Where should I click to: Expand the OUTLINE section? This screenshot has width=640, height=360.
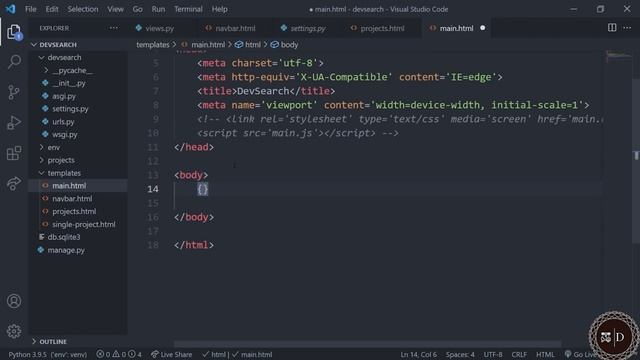[x=53, y=341]
